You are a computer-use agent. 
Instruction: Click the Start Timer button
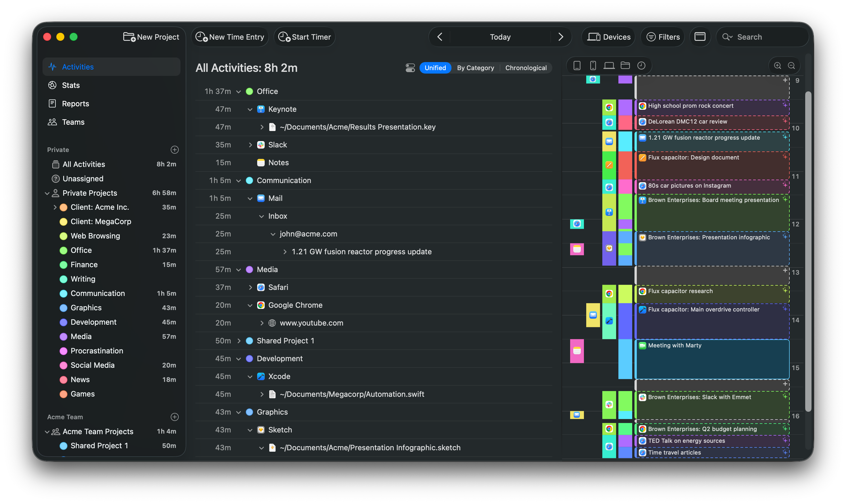(305, 37)
